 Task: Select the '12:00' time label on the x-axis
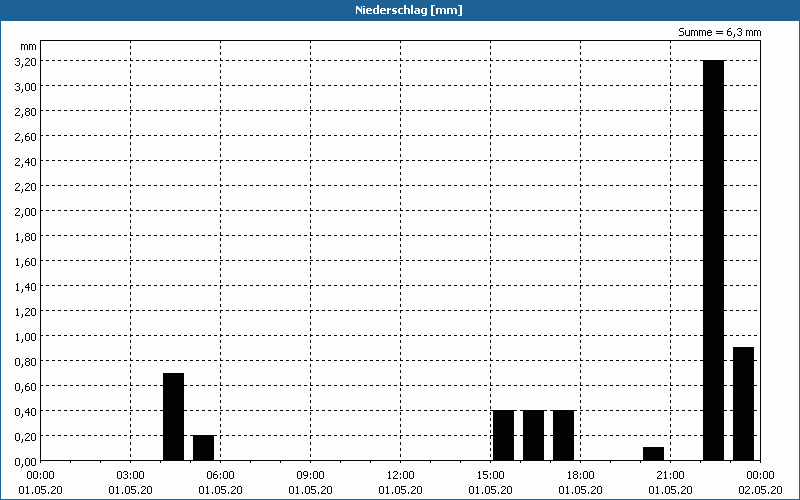point(401,476)
